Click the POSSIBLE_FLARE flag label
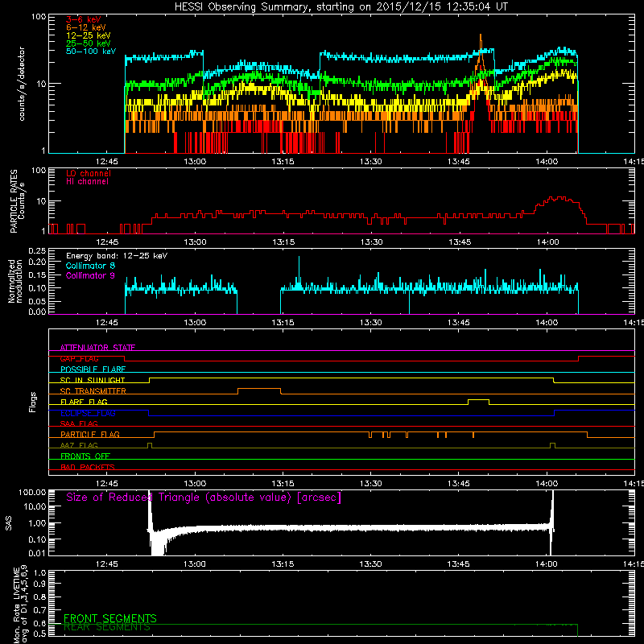644x644 pixels. pos(93,369)
